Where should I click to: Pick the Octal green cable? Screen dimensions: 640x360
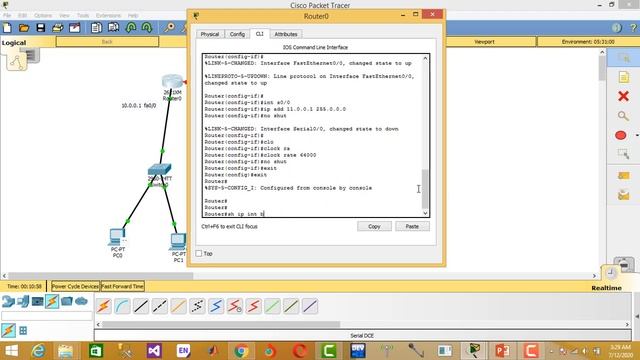point(272,306)
